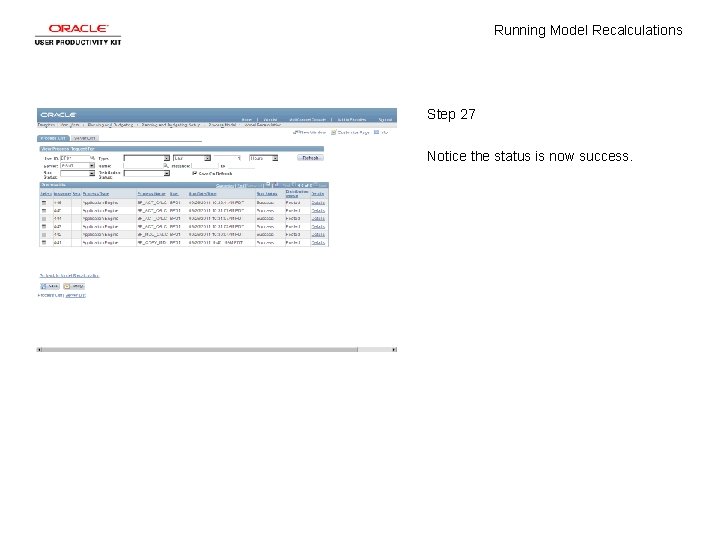Click the Customize Page link
720x540 pixels.
(350, 132)
